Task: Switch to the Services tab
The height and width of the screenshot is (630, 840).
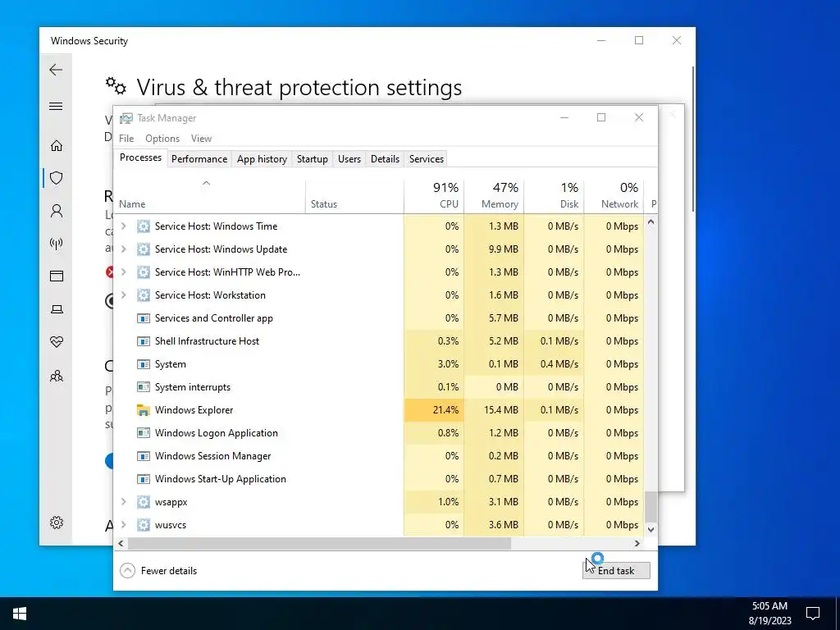Action: click(x=427, y=159)
